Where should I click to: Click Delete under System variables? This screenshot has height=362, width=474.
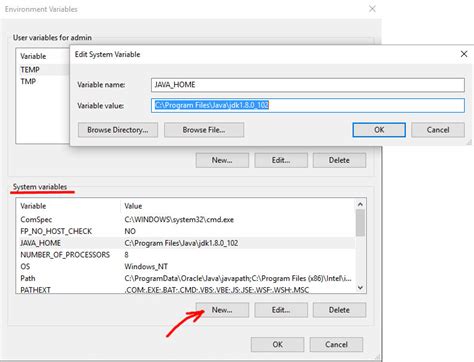(x=339, y=310)
